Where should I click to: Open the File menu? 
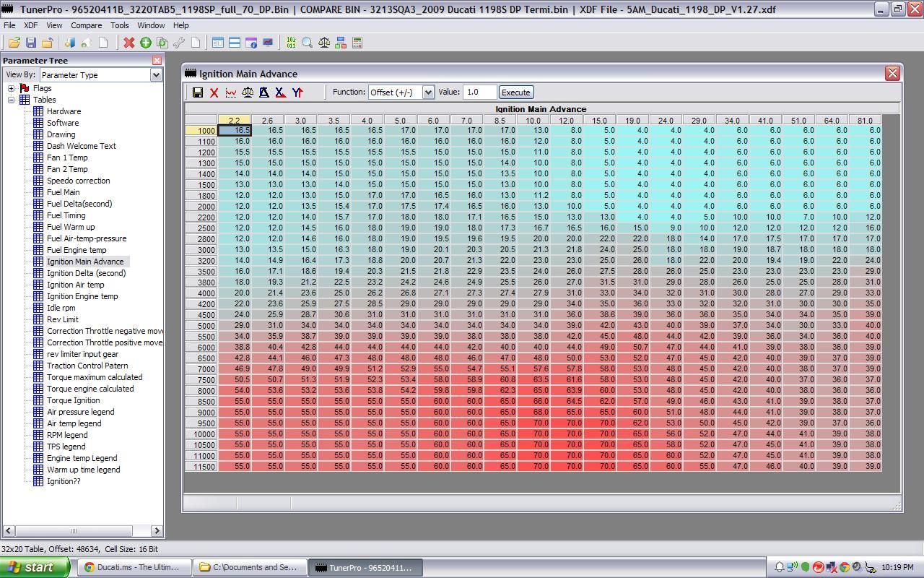(x=9, y=25)
